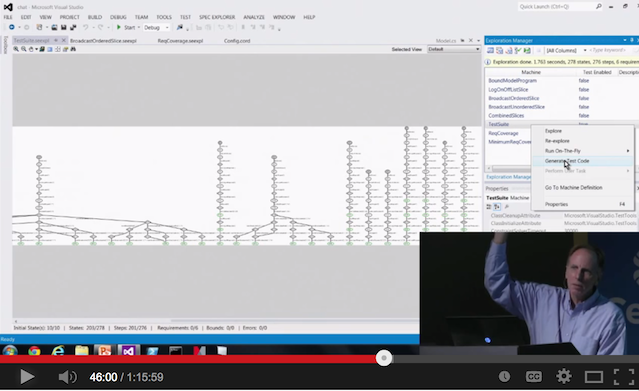
Task: Click the Visual Studio taskbar icon
Action: pyautogui.click(x=128, y=351)
